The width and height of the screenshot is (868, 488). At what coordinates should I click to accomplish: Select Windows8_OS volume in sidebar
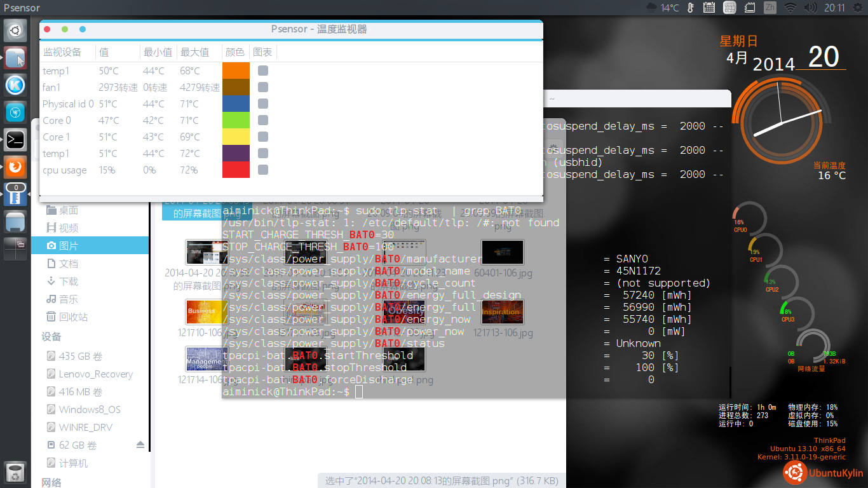coord(89,410)
